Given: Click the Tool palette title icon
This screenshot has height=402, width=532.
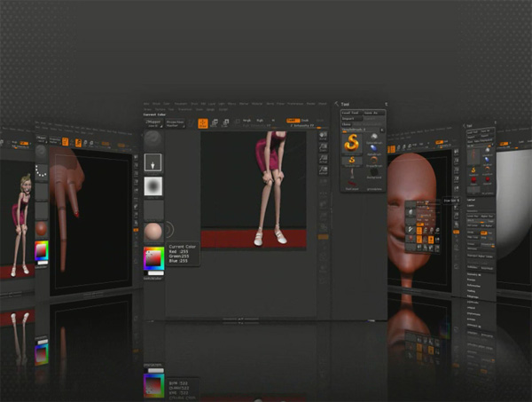Looking at the screenshot, I should pyautogui.click(x=337, y=104).
